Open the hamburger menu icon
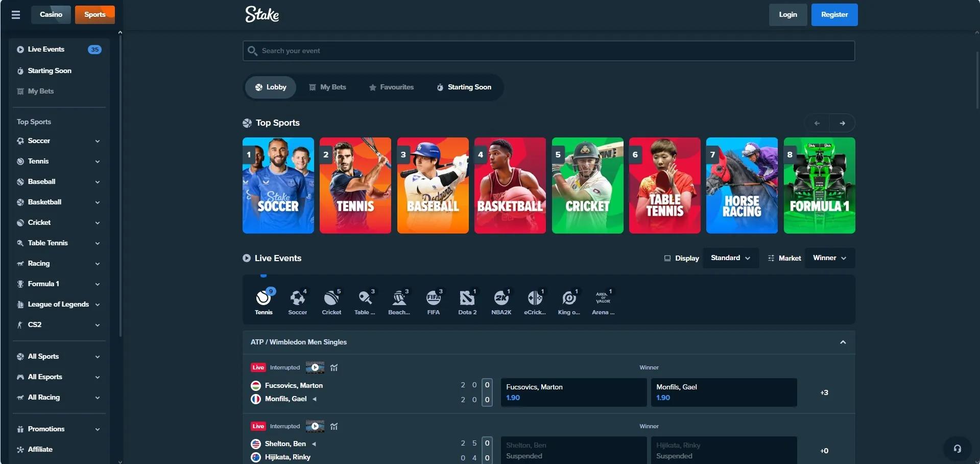Image resolution: width=980 pixels, height=464 pixels. [16, 15]
